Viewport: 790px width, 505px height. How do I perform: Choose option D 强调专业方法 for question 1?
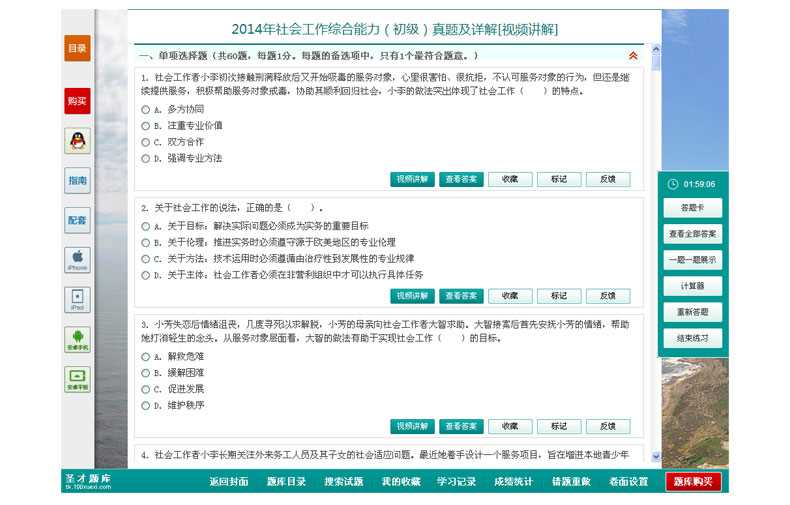coord(146,158)
